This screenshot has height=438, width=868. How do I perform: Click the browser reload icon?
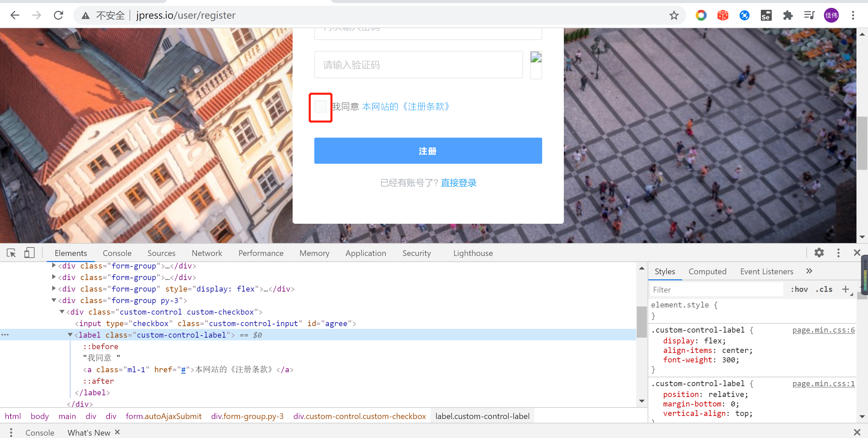(58, 15)
